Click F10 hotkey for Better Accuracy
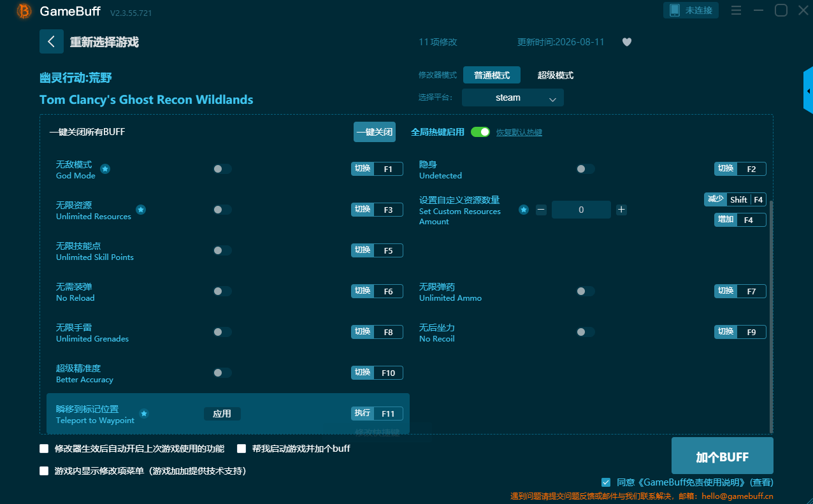 click(377, 373)
